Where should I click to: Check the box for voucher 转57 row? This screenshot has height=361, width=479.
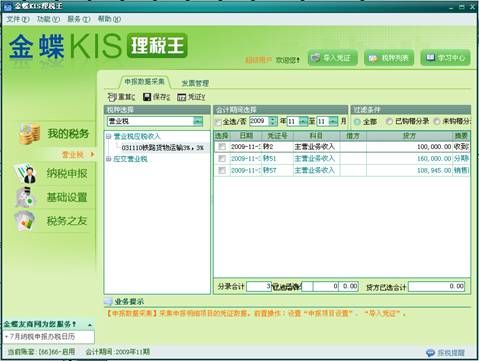click(222, 171)
